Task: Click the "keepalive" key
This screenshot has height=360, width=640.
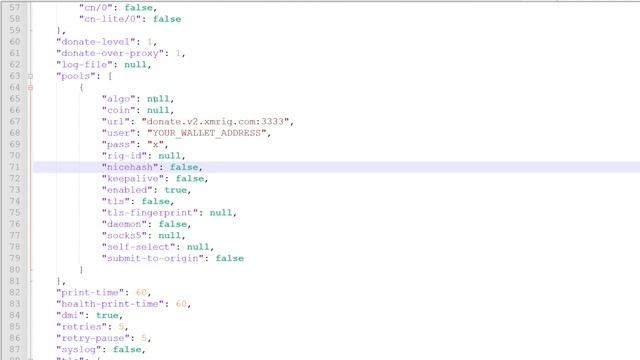Action: [x=133, y=178]
